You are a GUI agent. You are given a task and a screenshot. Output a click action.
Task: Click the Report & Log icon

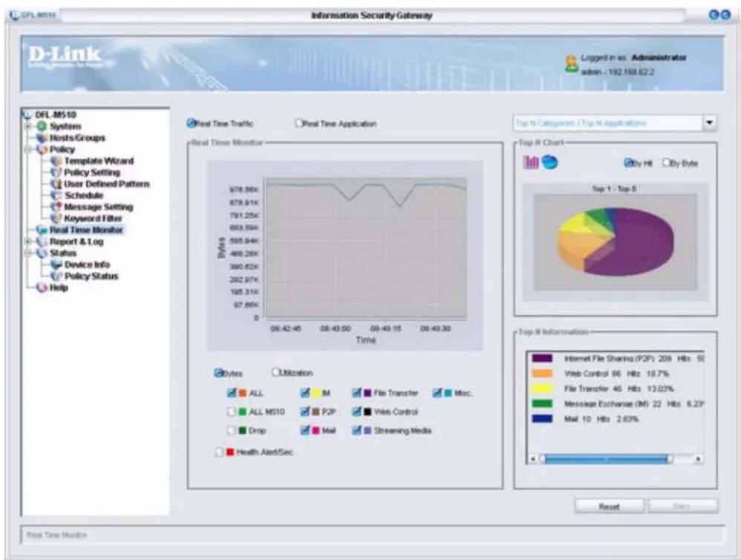pyautogui.click(x=42, y=241)
